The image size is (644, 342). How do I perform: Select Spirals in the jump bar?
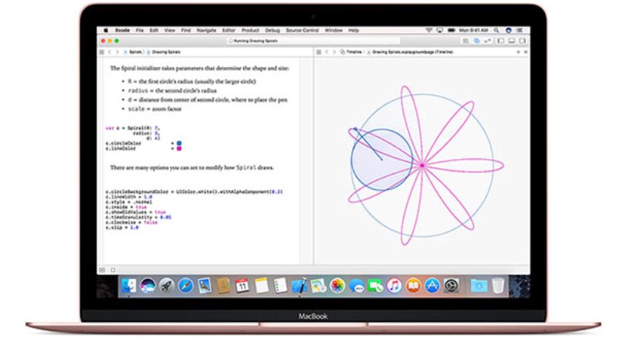(x=133, y=52)
